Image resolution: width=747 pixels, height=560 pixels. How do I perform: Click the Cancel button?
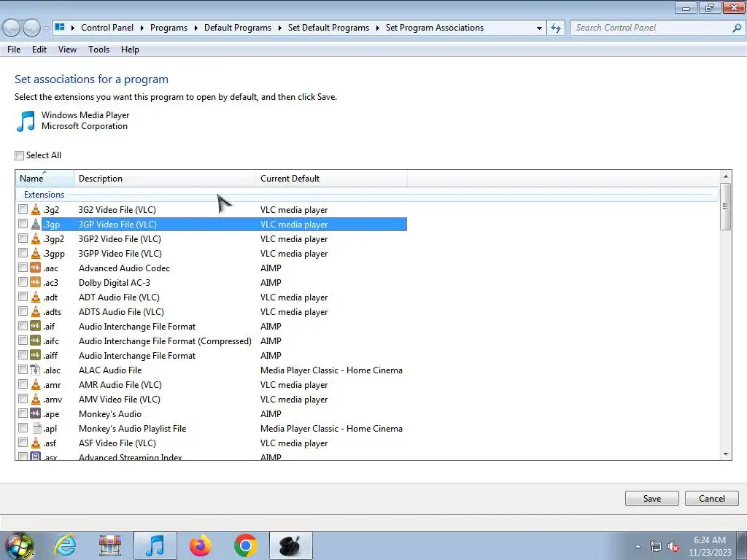coord(712,499)
